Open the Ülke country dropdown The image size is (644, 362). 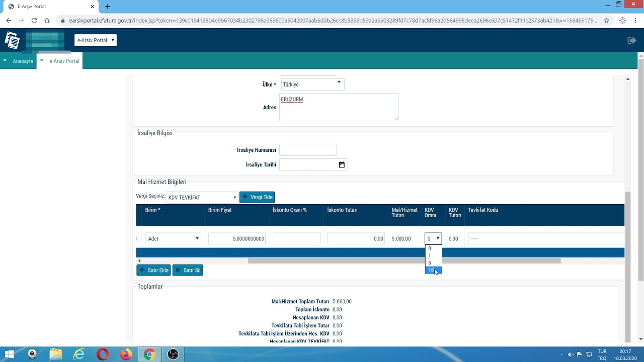[x=312, y=84]
